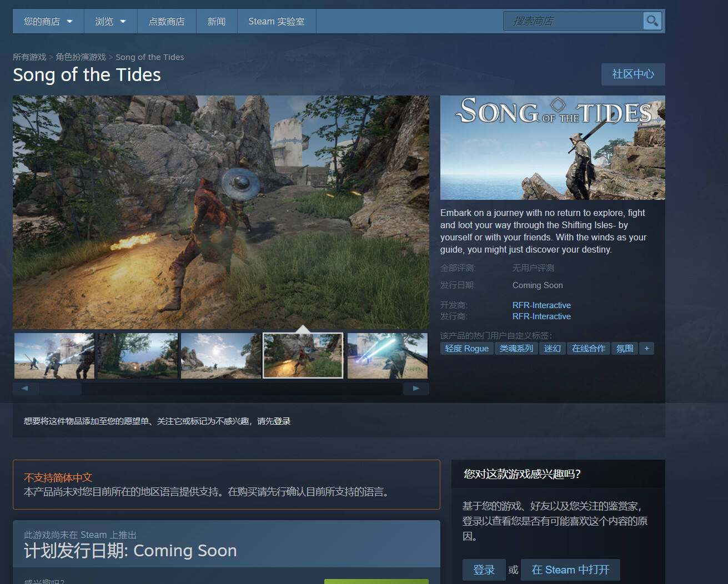Click 在 Steam 中打开 button

pos(570,570)
